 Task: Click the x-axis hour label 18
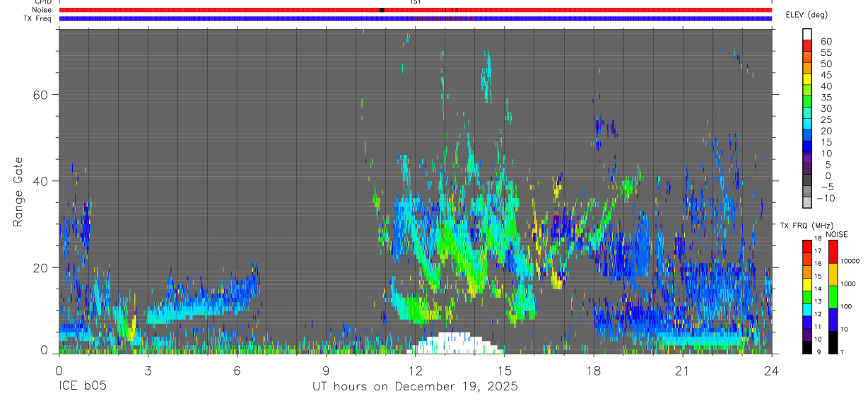(x=594, y=370)
